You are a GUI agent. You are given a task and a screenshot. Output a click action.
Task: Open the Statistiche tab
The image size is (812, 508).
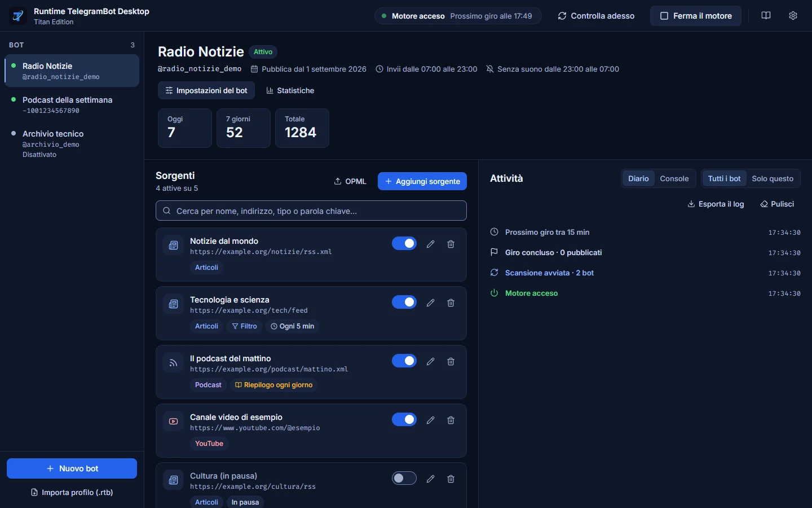point(290,90)
